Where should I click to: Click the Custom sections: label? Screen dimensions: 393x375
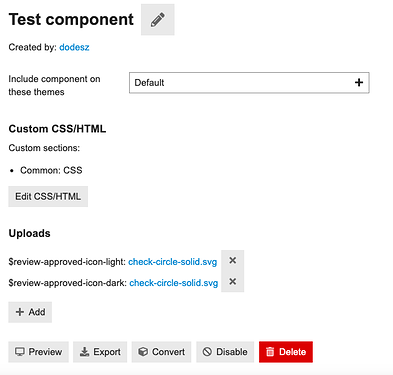tap(44, 148)
